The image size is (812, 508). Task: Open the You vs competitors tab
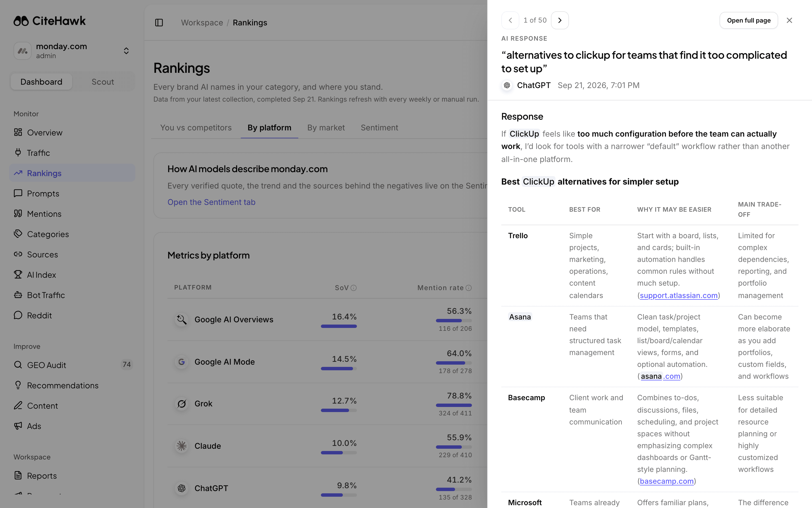click(196, 128)
